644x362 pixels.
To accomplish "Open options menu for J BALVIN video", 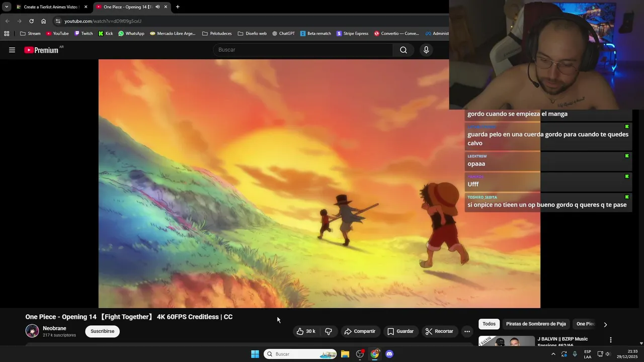I will tap(611, 340).
